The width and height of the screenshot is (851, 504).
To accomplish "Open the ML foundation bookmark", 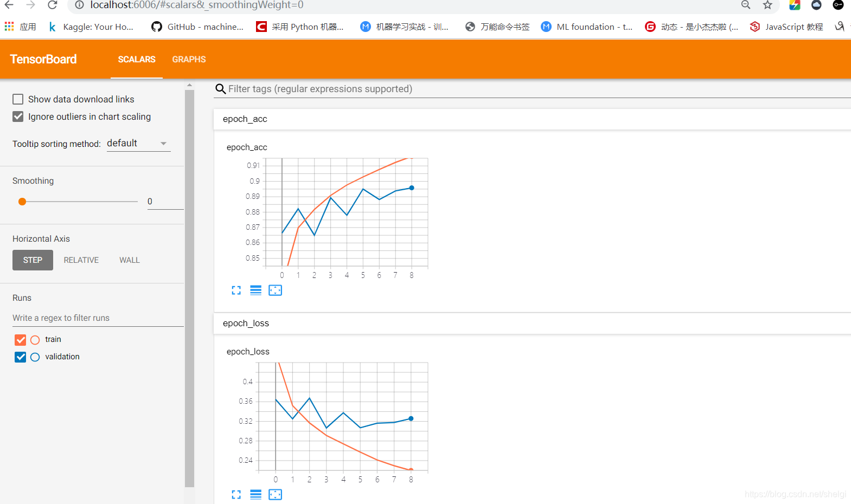I will (587, 27).
